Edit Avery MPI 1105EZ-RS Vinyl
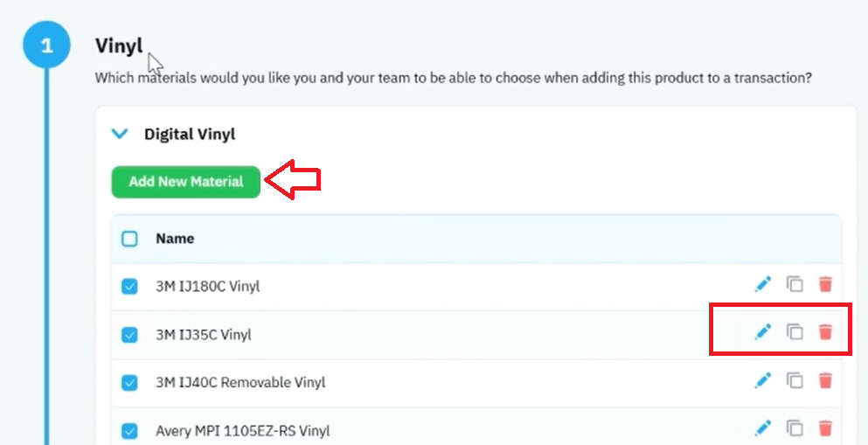This screenshot has width=868, height=445. pyautogui.click(x=763, y=428)
